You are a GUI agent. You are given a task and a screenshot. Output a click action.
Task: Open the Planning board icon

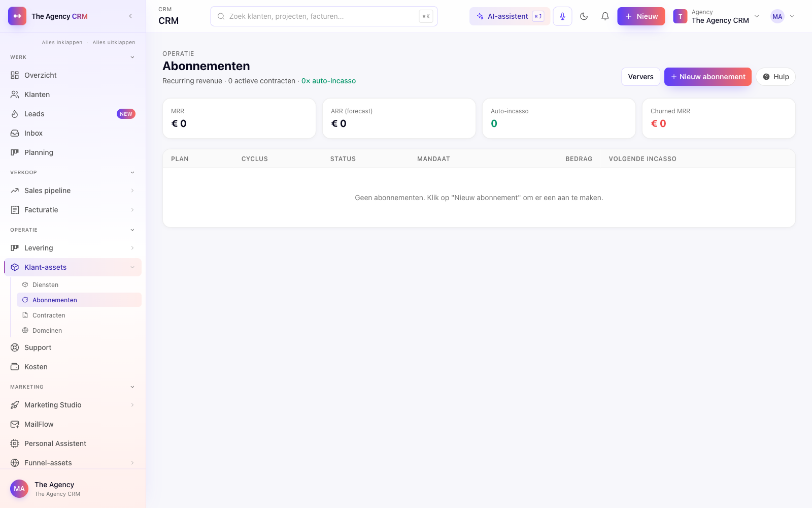pos(15,152)
